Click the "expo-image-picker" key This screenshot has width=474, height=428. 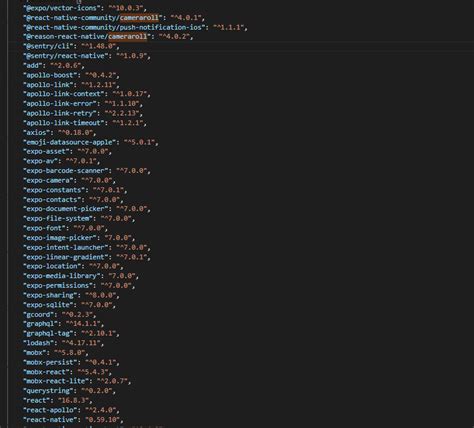60,238
